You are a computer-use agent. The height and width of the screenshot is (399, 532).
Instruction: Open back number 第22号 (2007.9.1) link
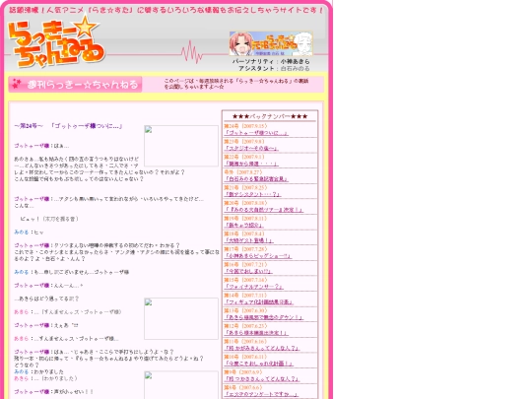(x=251, y=164)
